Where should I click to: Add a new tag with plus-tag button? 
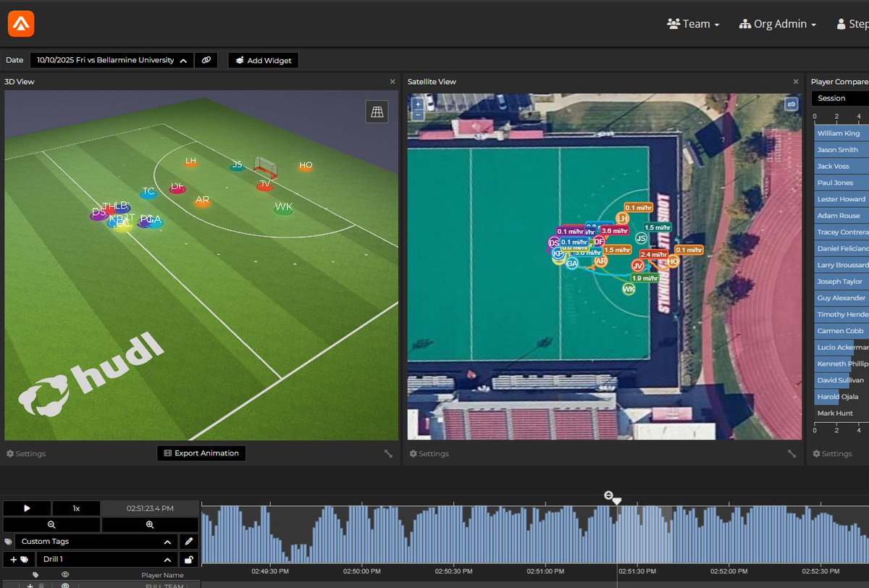19,560
